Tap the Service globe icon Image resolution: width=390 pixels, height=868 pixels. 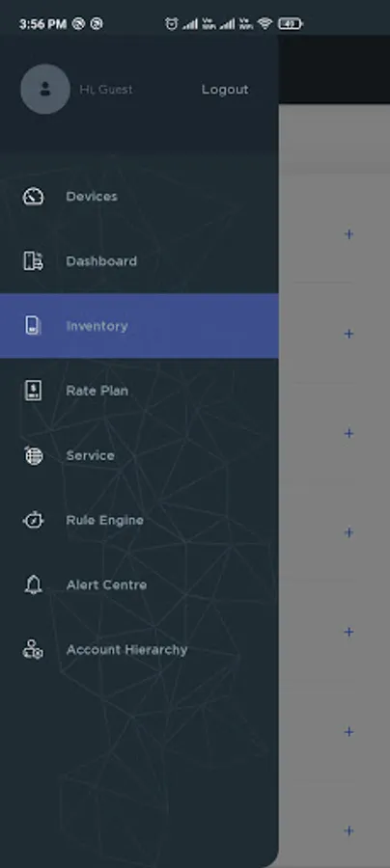(x=33, y=455)
